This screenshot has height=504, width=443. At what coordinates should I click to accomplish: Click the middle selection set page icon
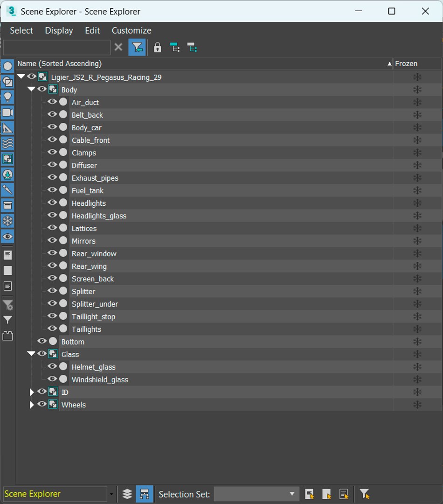click(327, 494)
